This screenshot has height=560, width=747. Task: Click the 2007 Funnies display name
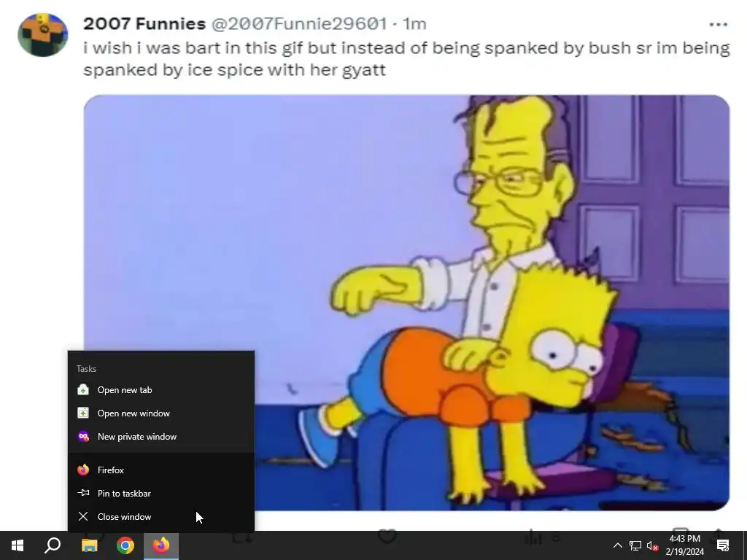(x=144, y=23)
